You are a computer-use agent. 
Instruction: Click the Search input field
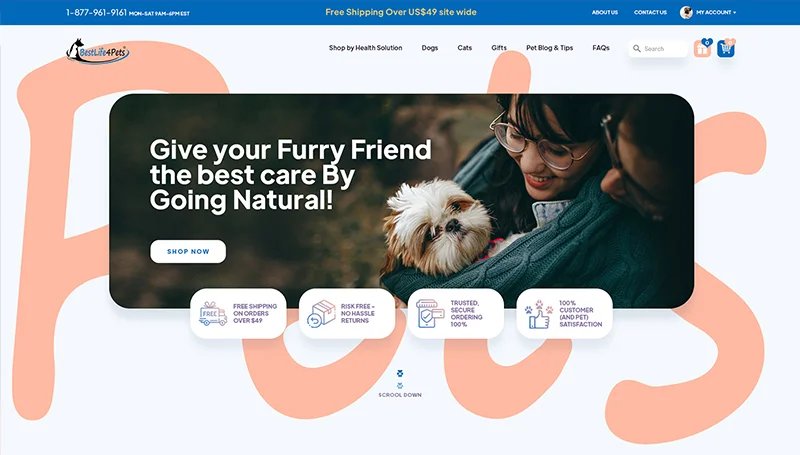coord(659,48)
